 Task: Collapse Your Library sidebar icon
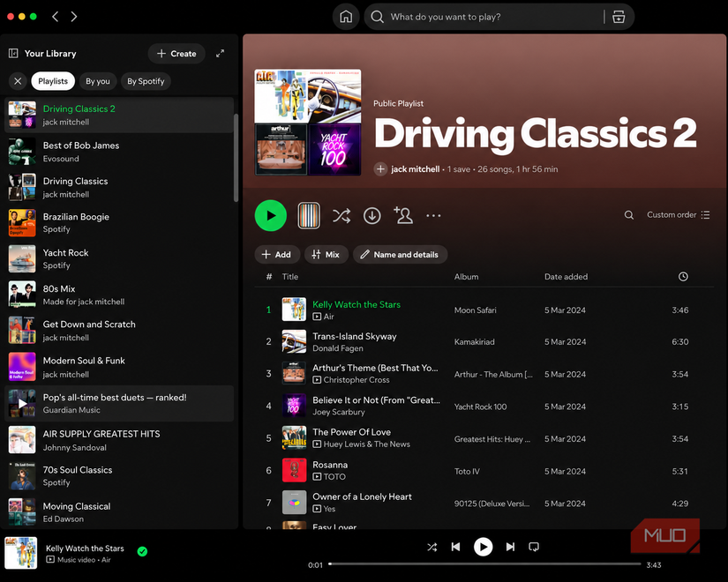click(x=13, y=54)
